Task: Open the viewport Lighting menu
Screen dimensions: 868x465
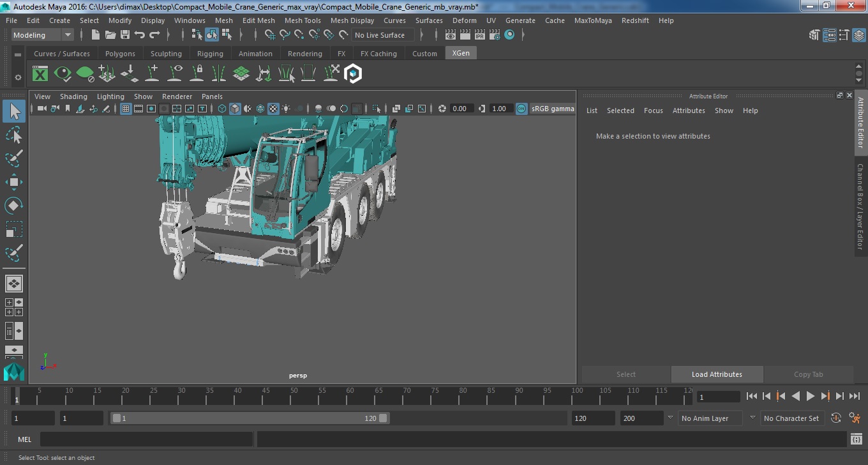Action: 110,96
